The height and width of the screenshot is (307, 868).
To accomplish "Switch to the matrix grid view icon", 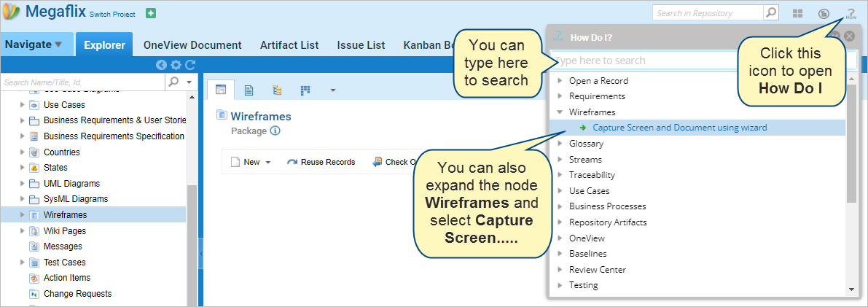I will click(305, 90).
